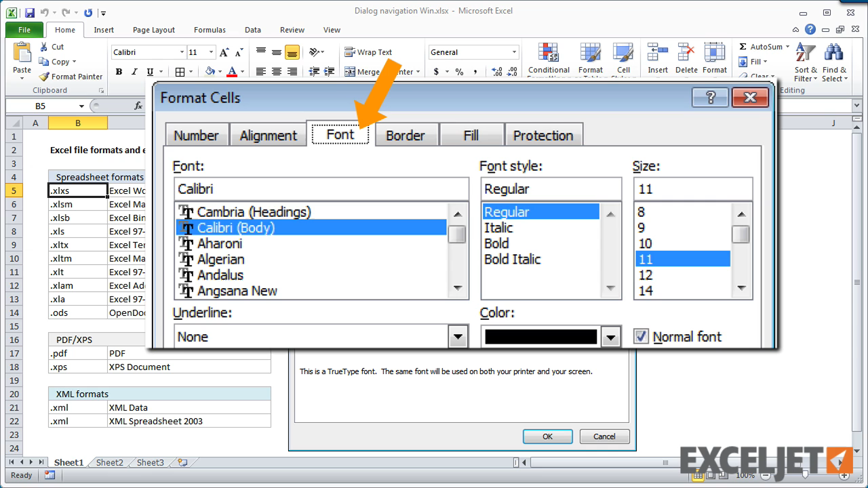Open Sort & Filter menu
This screenshot has width=868, height=488.
pos(806,62)
